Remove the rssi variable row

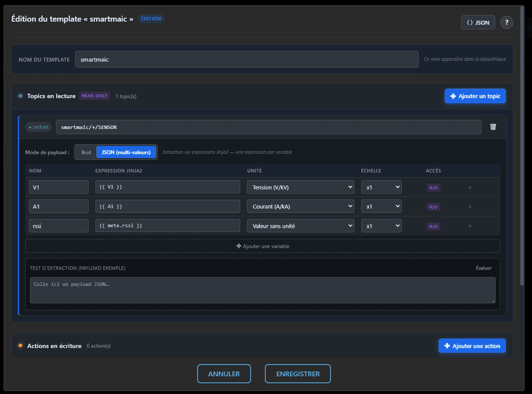470,226
